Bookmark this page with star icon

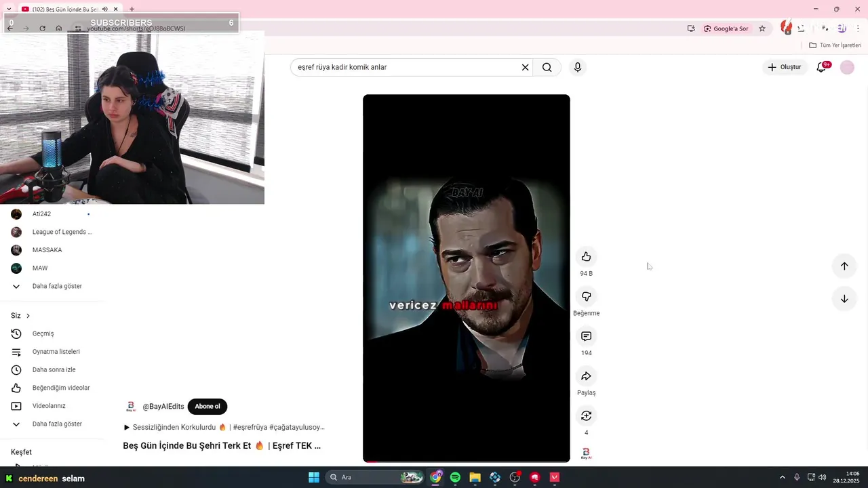pos(762,28)
